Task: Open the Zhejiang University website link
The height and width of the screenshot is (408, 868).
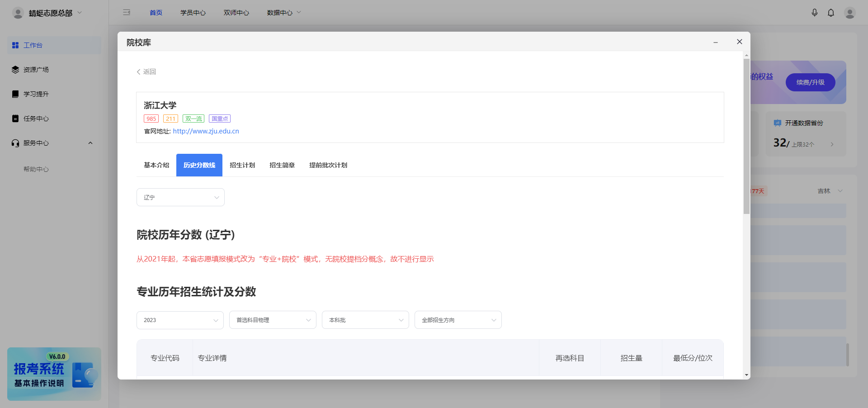Action: coord(205,131)
